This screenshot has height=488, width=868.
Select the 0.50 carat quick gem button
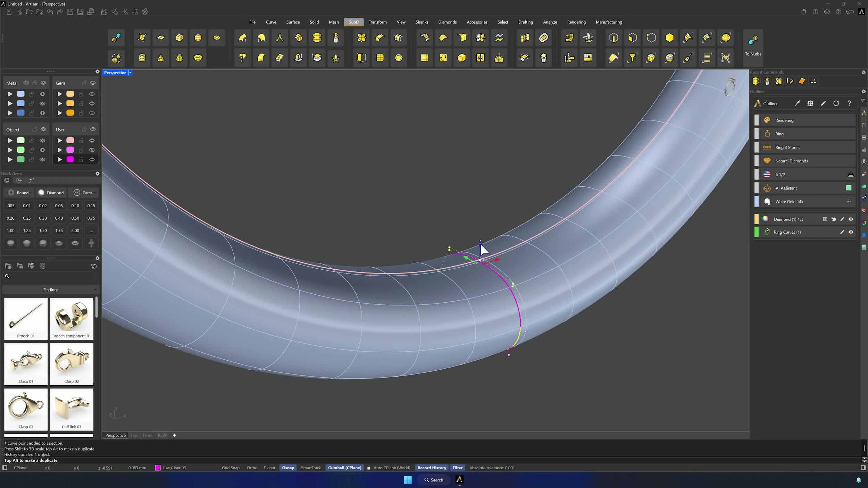click(75, 218)
